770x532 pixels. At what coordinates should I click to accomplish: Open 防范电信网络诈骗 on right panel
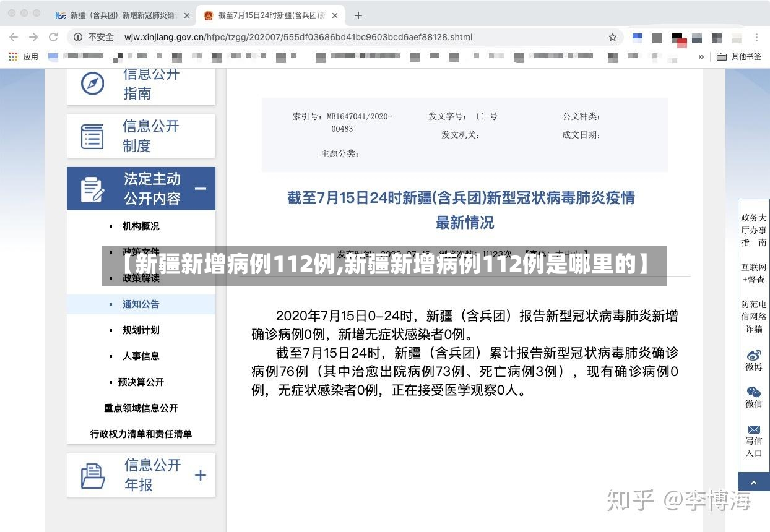pos(754,317)
